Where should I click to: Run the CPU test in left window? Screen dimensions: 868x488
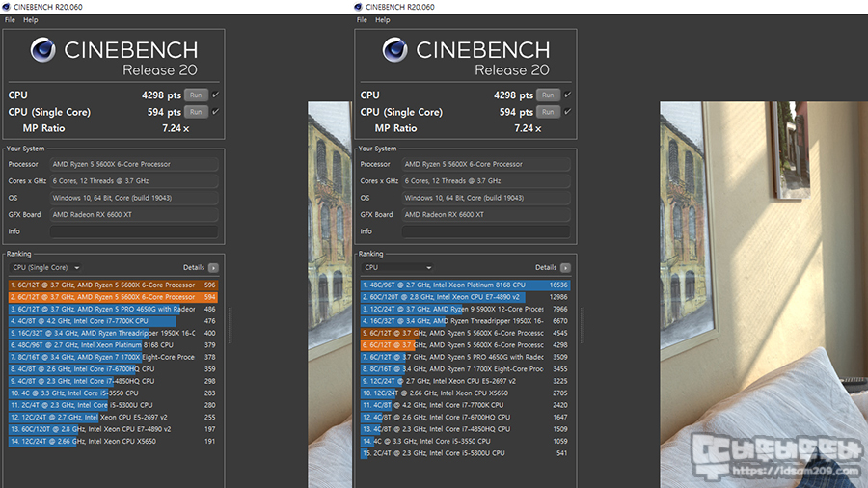point(196,95)
